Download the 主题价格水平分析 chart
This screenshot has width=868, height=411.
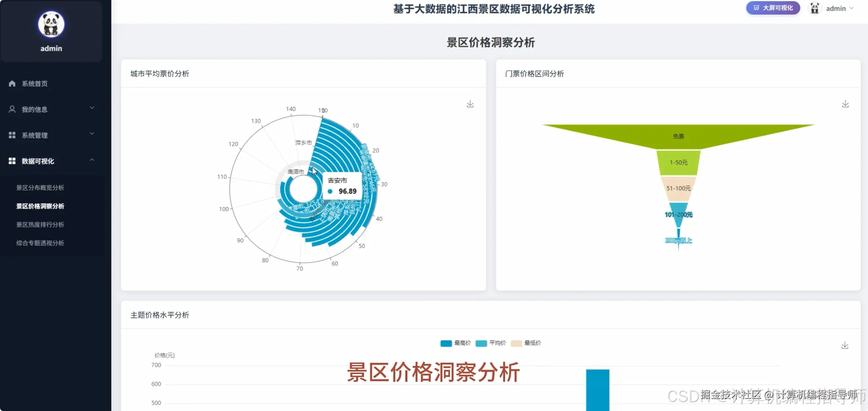(x=845, y=345)
